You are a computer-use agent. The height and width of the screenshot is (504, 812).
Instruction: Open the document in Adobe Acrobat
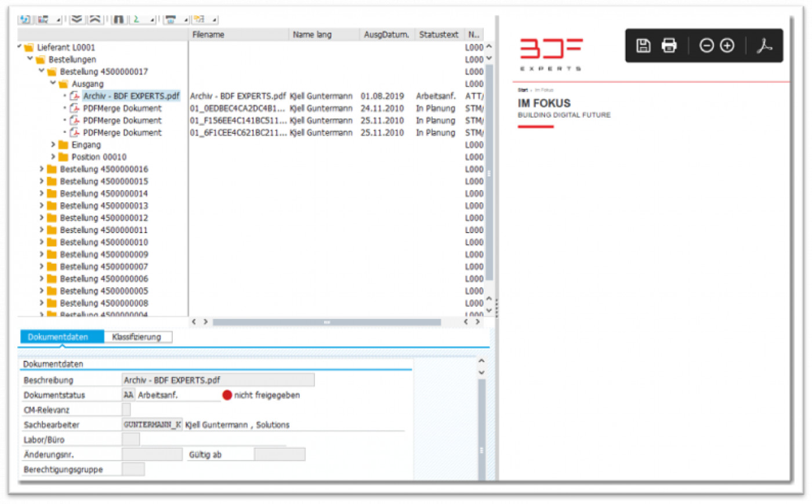(x=764, y=45)
